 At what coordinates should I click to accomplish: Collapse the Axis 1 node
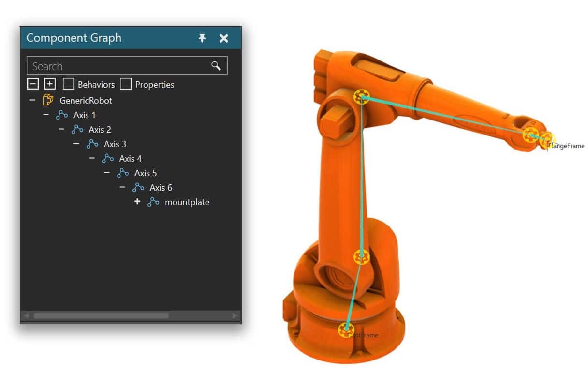click(46, 115)
